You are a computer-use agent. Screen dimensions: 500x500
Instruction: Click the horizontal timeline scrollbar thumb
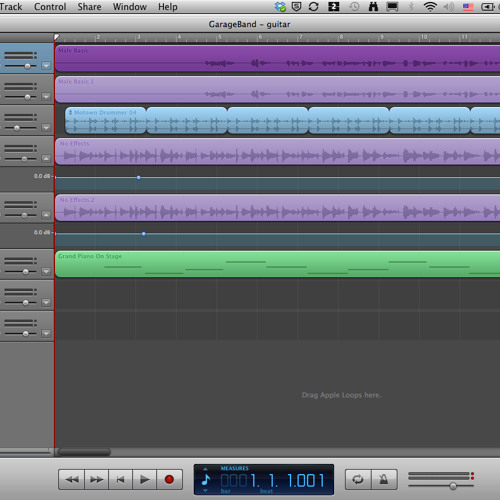coord(84,452)
